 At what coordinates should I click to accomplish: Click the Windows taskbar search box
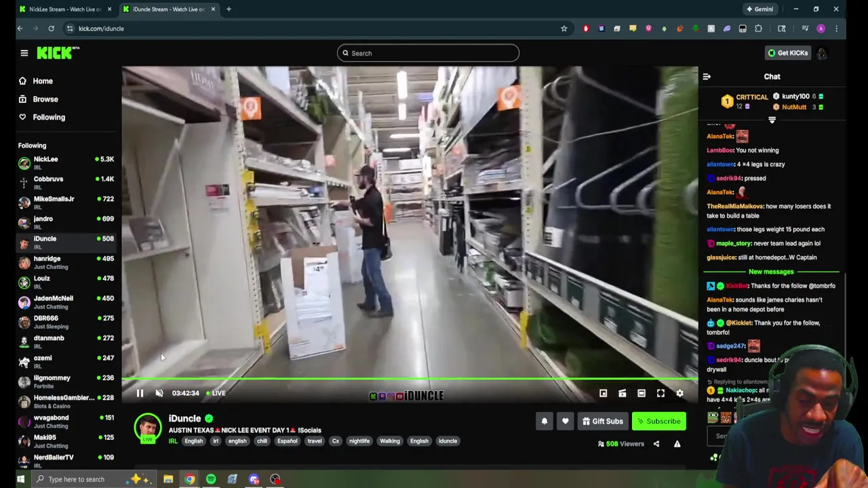pos(94,479)
